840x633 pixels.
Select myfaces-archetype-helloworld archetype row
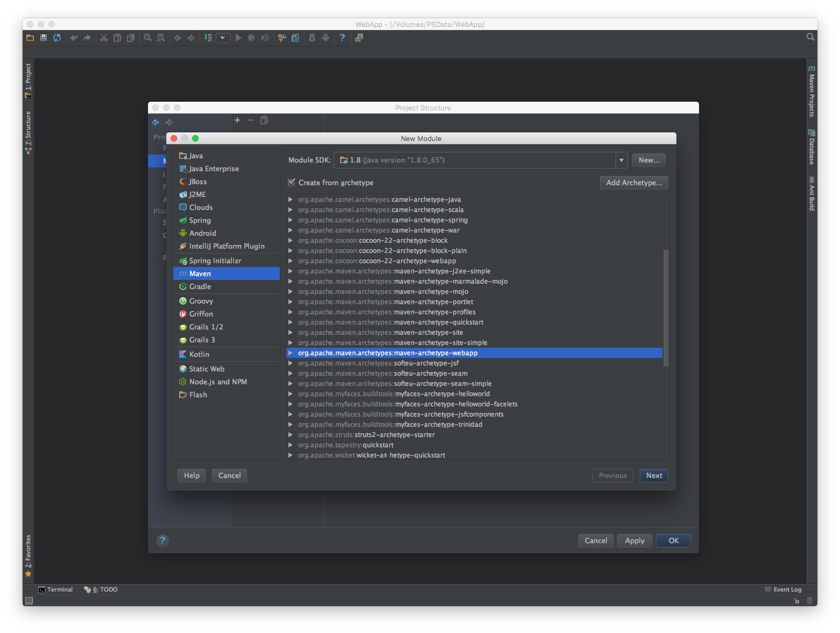475,393
